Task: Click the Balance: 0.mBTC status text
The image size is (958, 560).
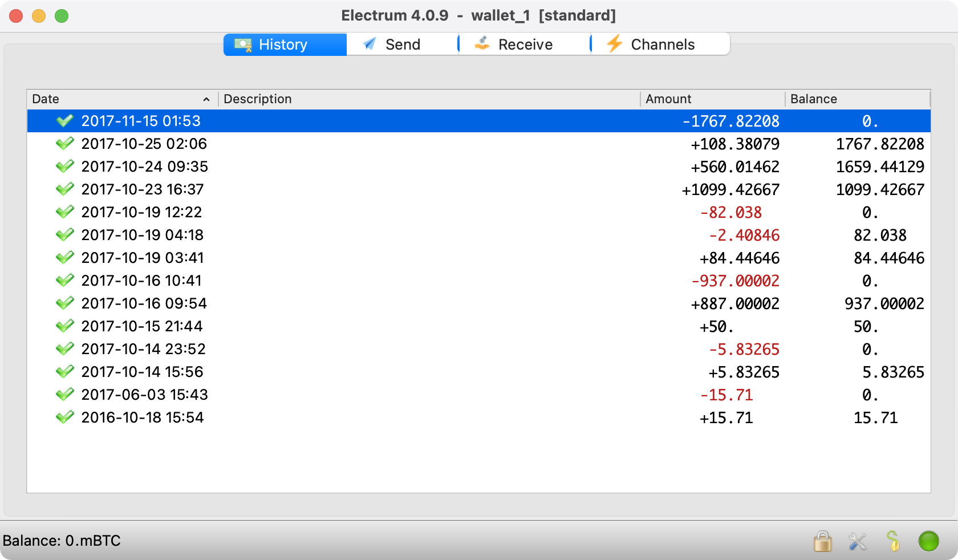Action: pos(62,541)
